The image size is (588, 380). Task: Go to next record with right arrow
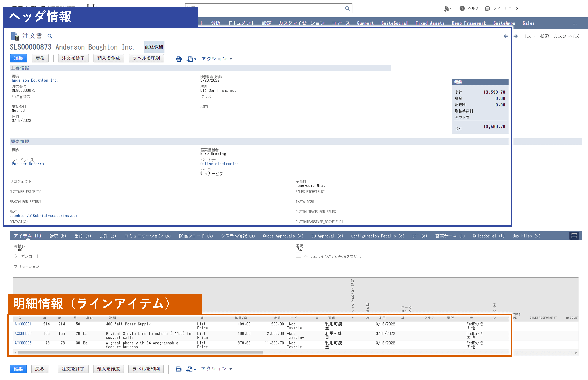(515, 36)
